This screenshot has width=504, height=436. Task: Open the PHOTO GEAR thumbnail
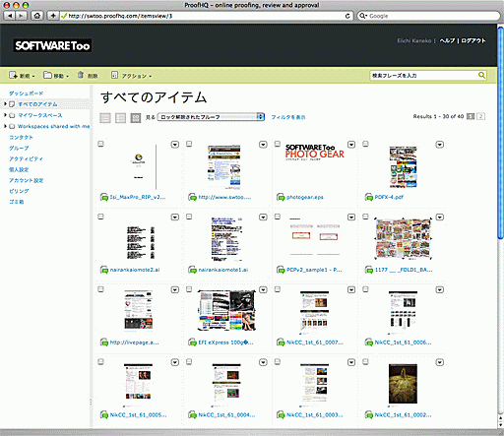(x=314, y=152)
